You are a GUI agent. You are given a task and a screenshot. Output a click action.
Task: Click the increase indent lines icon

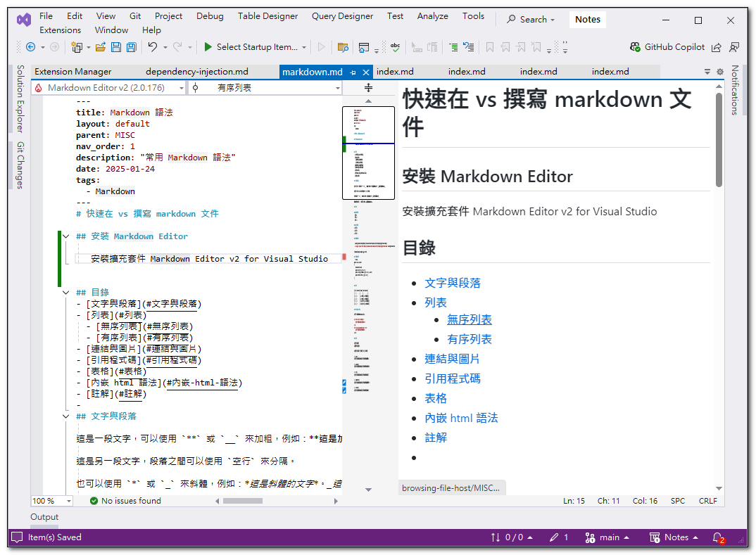tap(453, 46)
